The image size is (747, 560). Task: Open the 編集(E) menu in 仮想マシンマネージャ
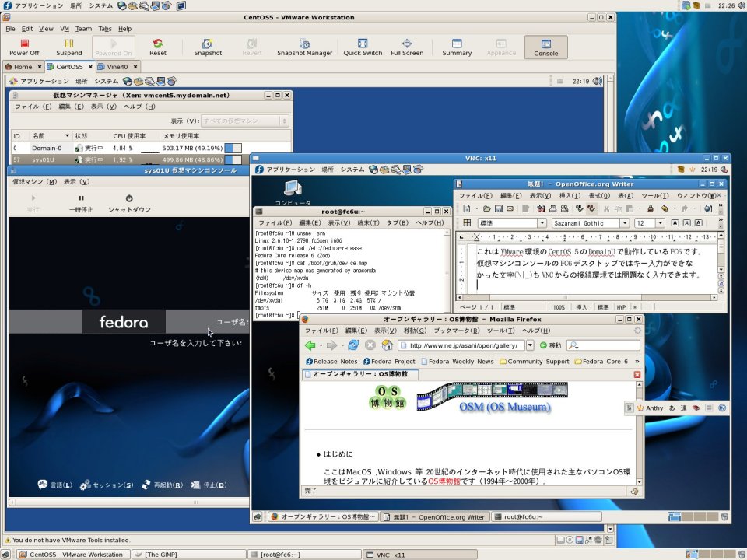pyautogui.click(x=71, y=107)
